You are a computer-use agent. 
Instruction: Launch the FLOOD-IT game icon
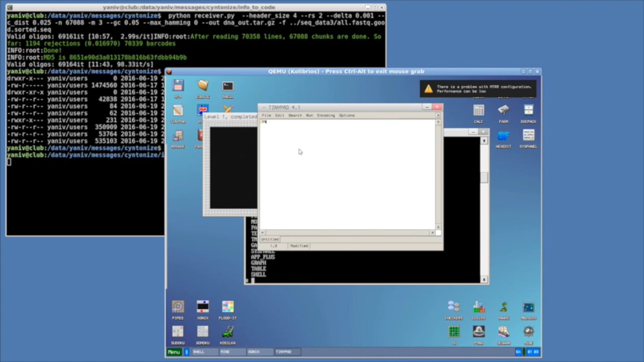[x=228, y=307]
